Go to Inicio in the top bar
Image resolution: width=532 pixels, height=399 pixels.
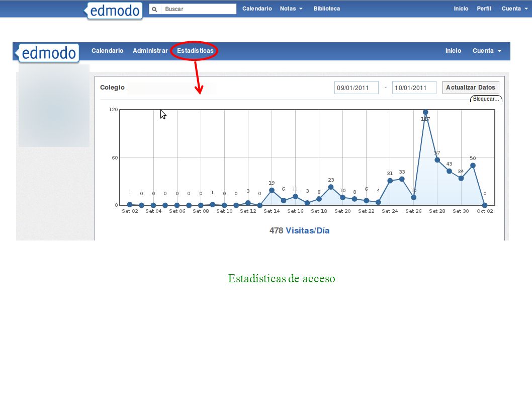coord(461,9)
